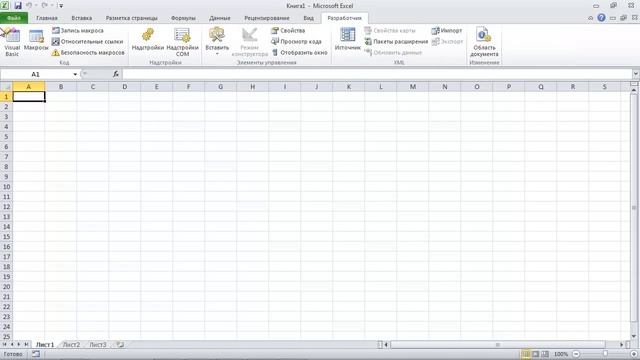The width and height of the screenshot is (640, 360).
Task: Minimize the ribbon with caret icon
Action: pyautogui.click(x=591, y=18)
